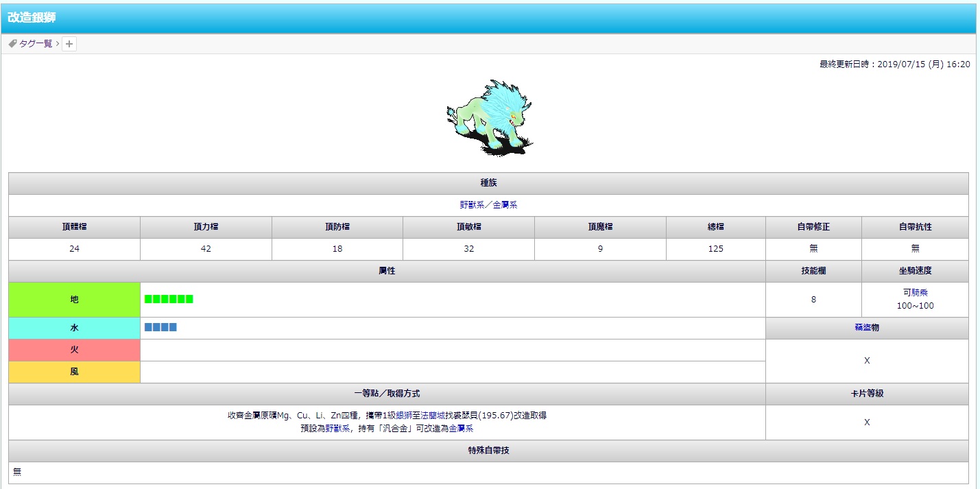Click the yellow 風 element label cell
The height and width of the screenshot is (489, 980).
point(74,372)
